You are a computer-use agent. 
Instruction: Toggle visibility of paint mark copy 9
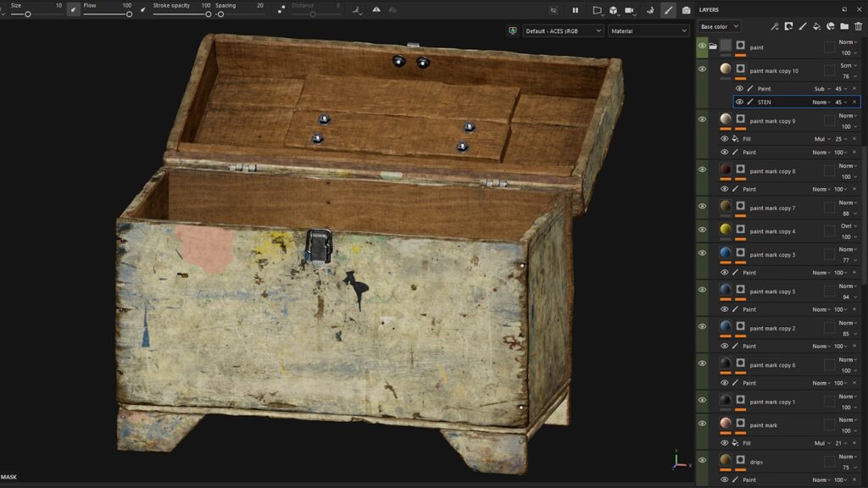point(701,120)
